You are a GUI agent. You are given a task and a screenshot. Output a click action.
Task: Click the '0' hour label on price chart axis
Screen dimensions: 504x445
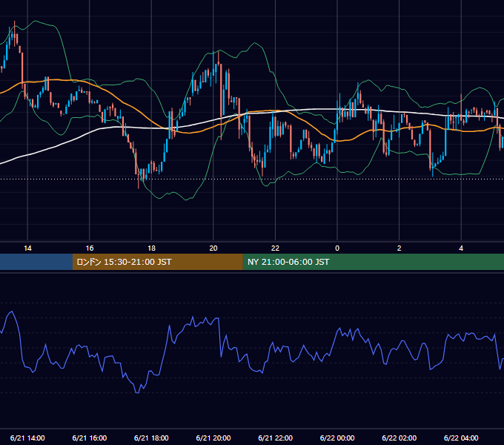337,248
